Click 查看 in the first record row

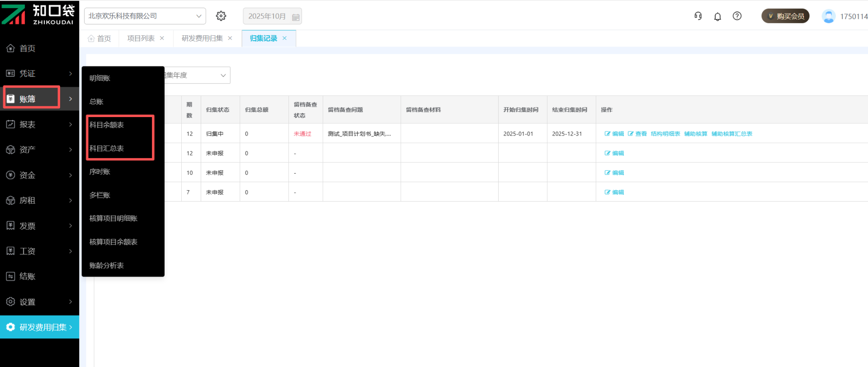coord(637,134)
